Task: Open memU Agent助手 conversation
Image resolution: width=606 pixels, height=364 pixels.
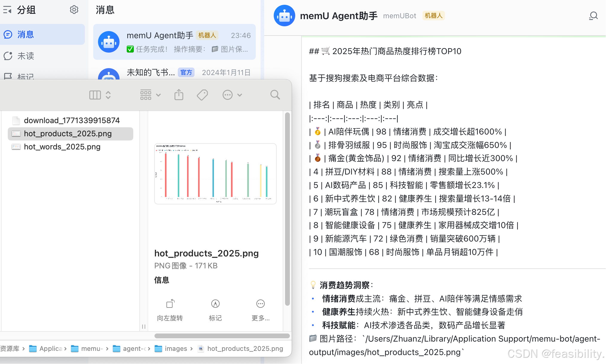Action: pos(175,42)
